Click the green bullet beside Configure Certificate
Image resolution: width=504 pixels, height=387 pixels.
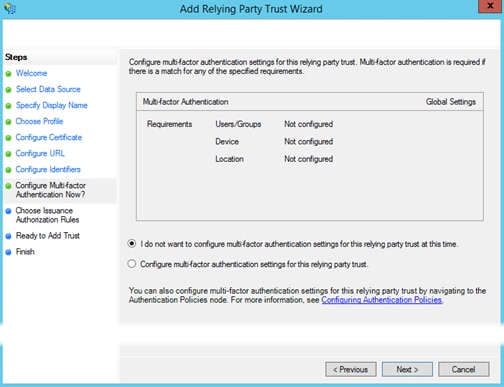pos(8,138)
